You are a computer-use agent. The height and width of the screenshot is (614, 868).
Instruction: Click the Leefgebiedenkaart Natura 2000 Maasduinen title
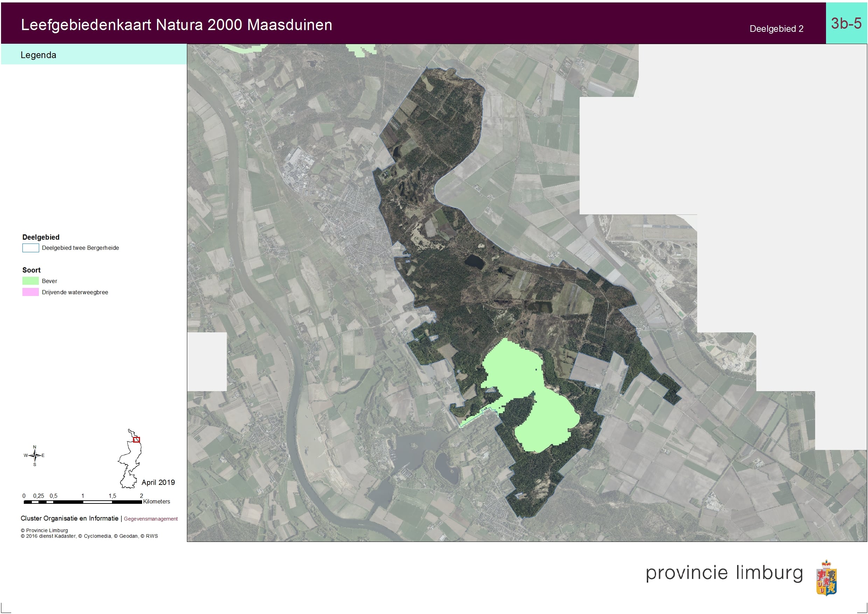(176, 25)
